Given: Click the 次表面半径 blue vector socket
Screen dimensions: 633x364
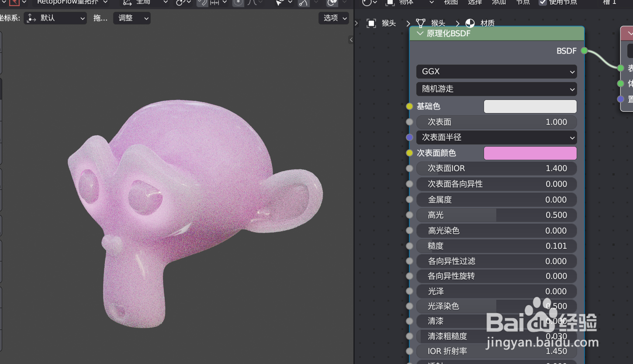Looking at the screenshot, I should [x=409, y=137].
